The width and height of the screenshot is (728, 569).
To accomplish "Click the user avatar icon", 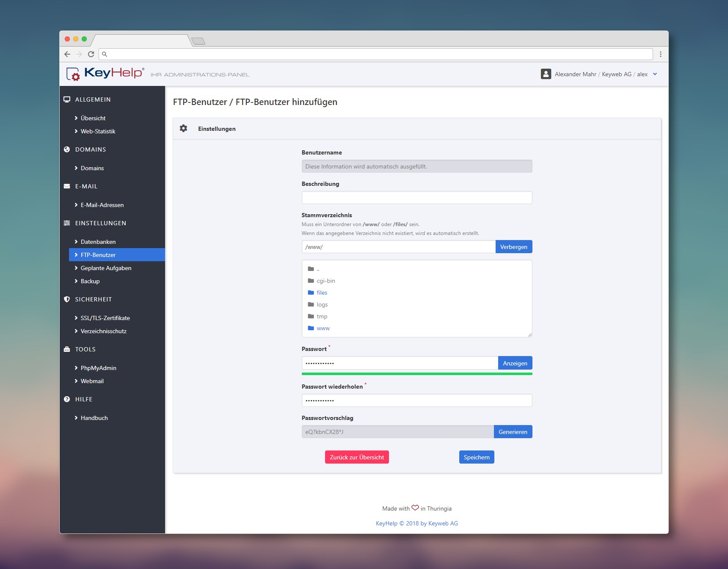I will point(546,74).
